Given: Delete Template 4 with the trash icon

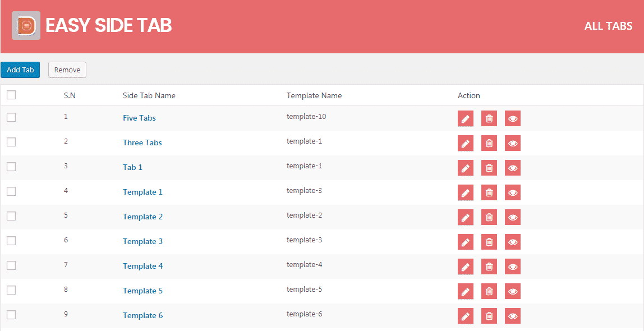Looking at the screenshot, I should (489, 266).
